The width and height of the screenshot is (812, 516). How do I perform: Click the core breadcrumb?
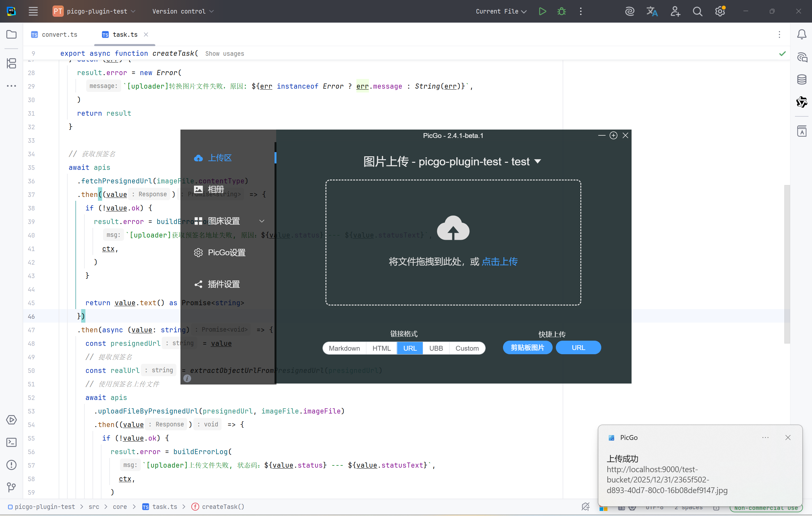point(120,507)
